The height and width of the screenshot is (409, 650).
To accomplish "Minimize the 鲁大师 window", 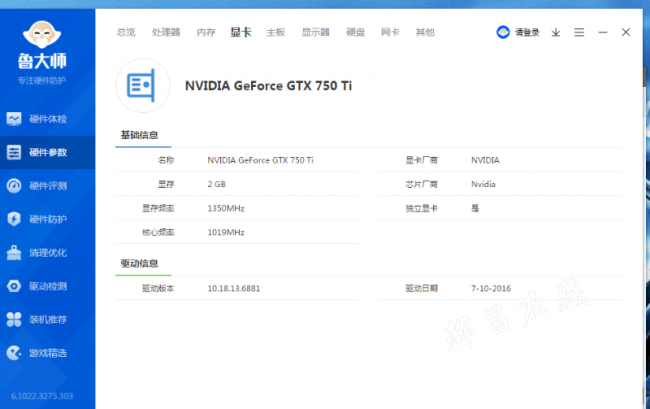I will [603, 32].
